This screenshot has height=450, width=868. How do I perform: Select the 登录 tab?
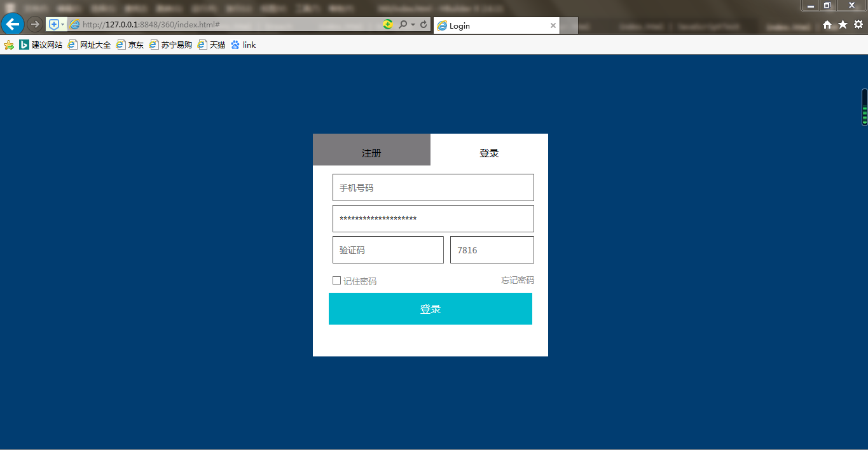pos(489,153)
